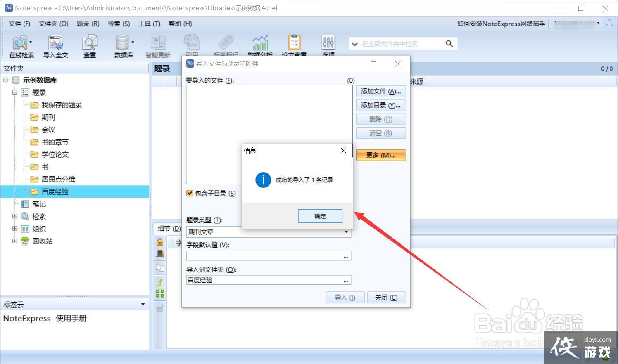Open the 回收站 recycle bin node
The height and width of the screenshot is (364, 618).
(x=43, y=241)
